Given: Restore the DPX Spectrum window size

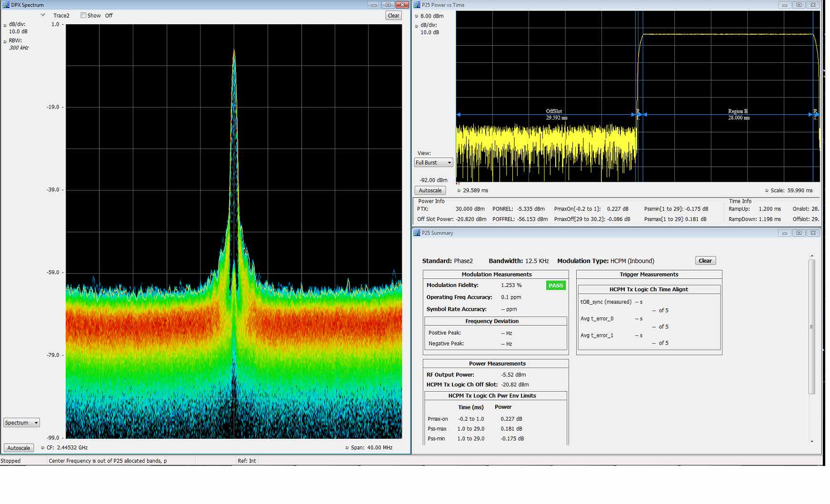Looking at the screenshot, I should click(x=388, y=5).
